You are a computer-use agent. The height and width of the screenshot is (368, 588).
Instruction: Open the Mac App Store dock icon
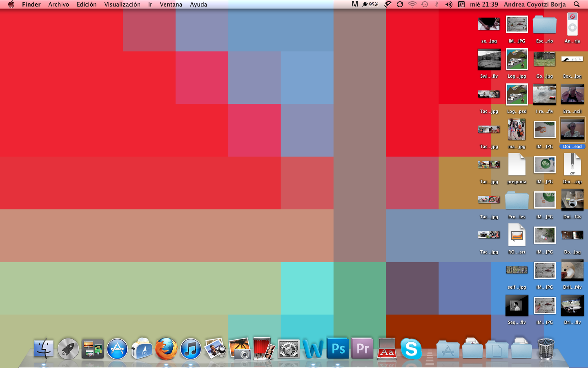point(117,349)
